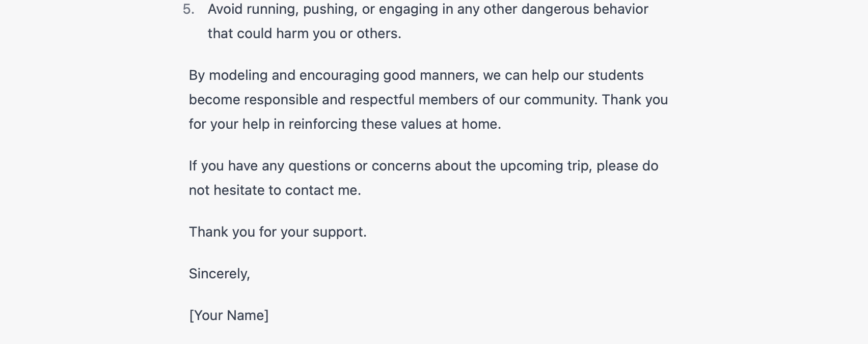This screenshot has width=868, height=344.
Task: Click the word 'reinforcing' in the paragraph
Action: pyautogui.click(x=323, y=124)
